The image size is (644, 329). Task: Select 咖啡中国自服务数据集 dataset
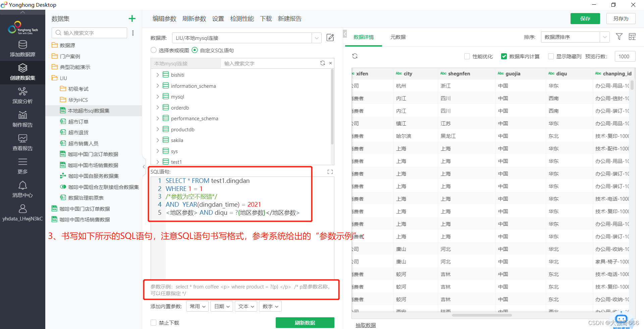93,176
